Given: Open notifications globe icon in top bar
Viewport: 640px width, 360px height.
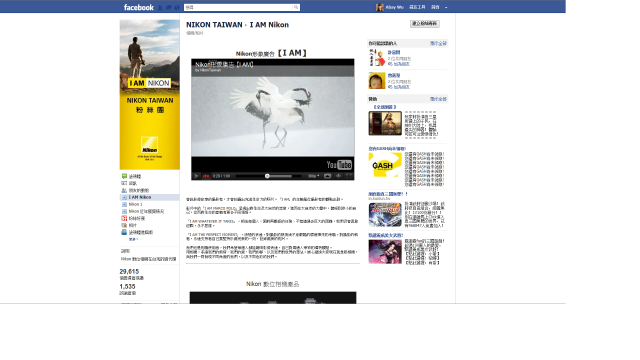Looking at the screenshot, I should [177, 7].
